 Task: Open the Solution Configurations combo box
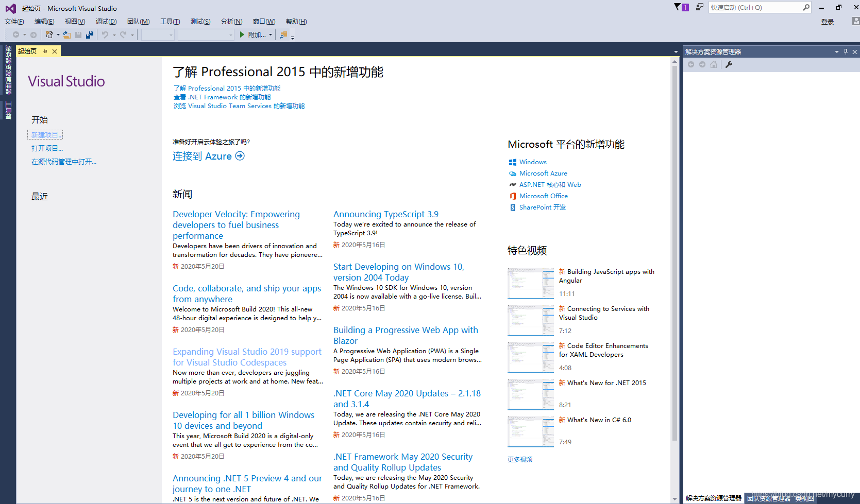(x=158, y=34)
